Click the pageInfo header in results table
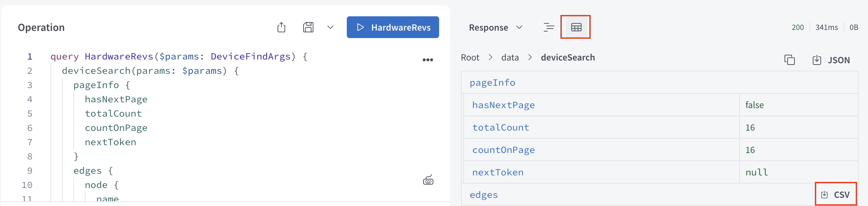Image resolution: width=868 pixels, height=206 pixels. click(x=492, y=83)
